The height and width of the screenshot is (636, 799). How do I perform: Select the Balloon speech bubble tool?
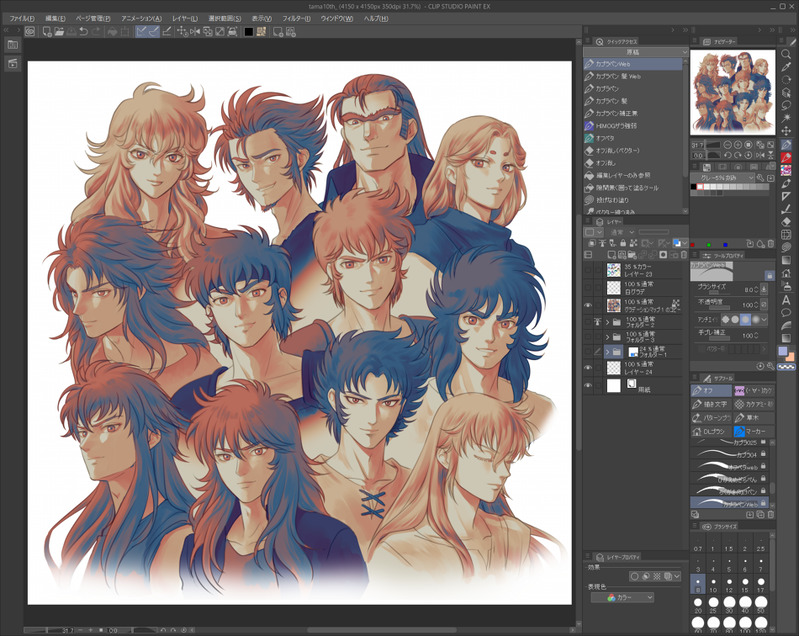pyautogui.click(x=786, y=312)
